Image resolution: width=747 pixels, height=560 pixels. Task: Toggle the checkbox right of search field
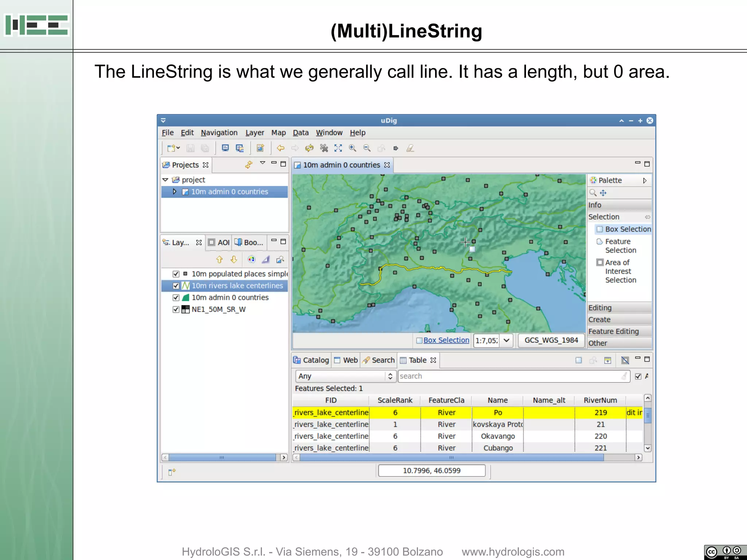pos(638,376)
